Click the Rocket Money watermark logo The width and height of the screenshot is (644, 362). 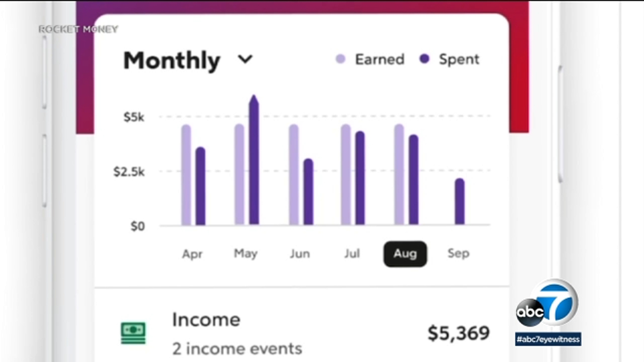[78, 29]
